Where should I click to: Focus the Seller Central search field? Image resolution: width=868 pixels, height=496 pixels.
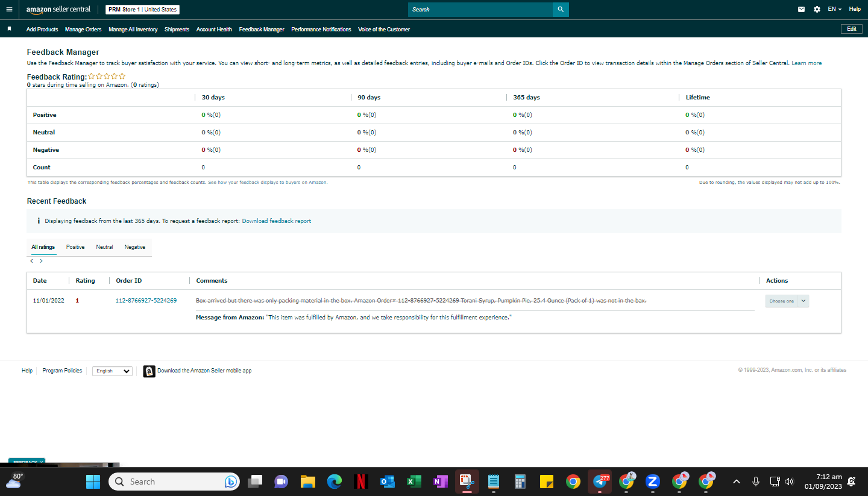480,10
